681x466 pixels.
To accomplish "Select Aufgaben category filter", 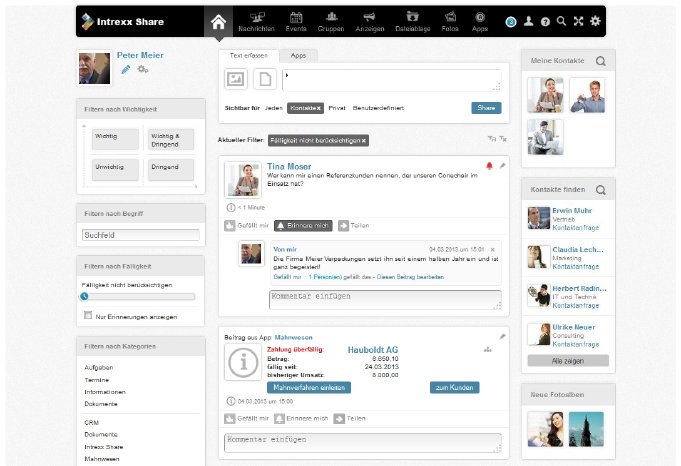I will tap(99, 367).
